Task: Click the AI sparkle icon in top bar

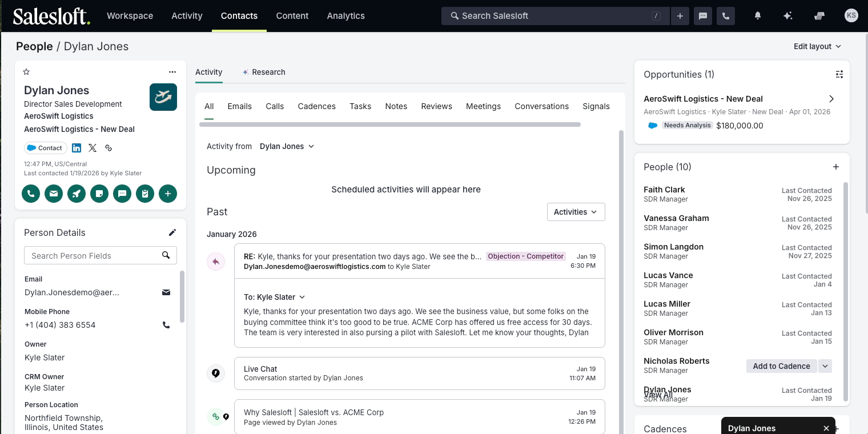Action: (787, 16)
